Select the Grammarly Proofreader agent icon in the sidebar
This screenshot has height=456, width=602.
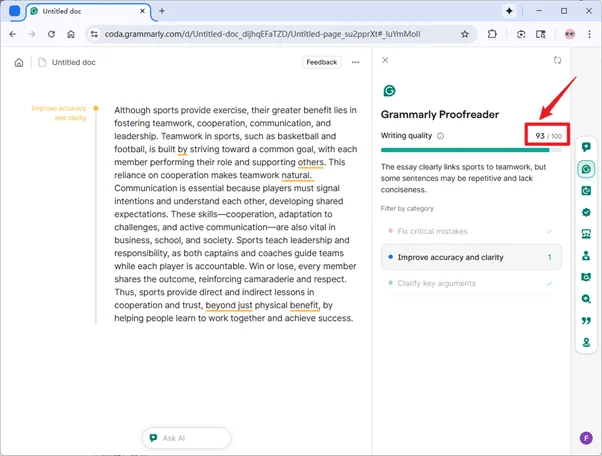[x=586, y=169]
